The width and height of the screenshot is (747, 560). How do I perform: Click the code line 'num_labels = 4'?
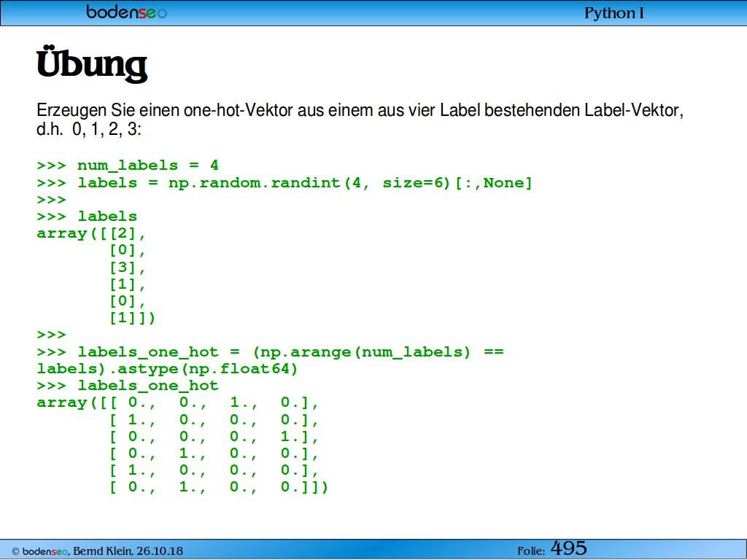click(x=128, y=166)
